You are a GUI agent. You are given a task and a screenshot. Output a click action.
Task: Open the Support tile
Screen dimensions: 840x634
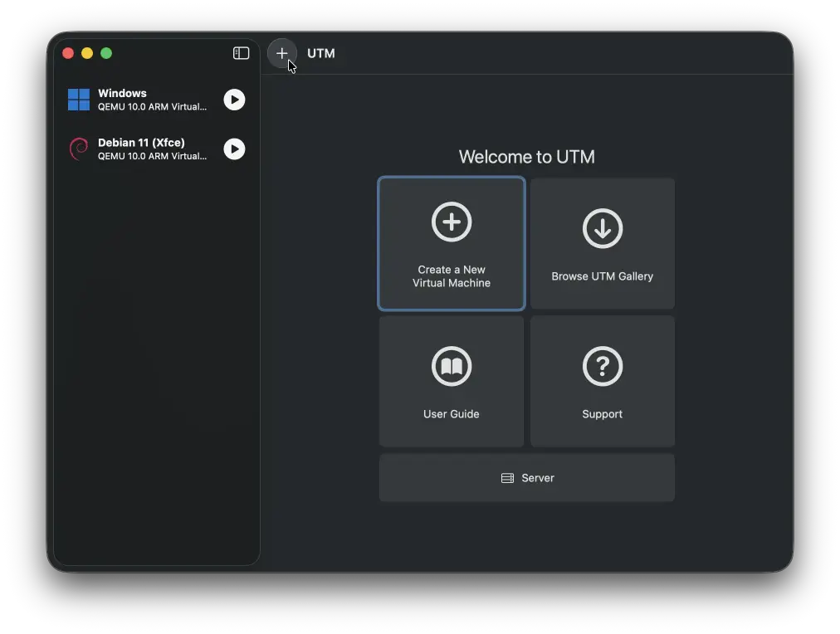[x=602, y=381]
